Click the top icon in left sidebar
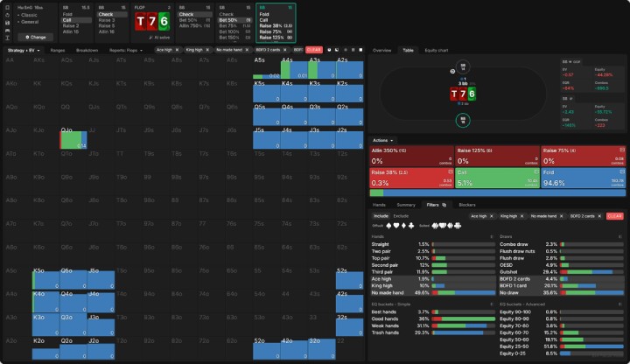 click(x=7, y=8)
